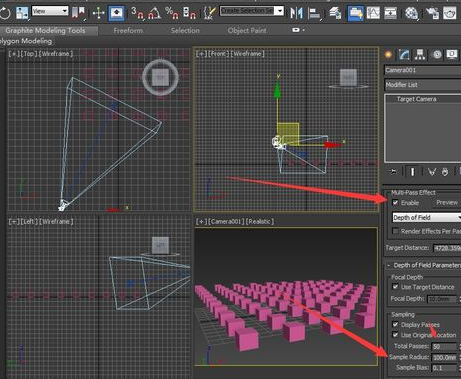Open the Material Editor icon
Image resolution: width=461 pixels, height=379 pixels.
pyautogui.click(x=412, y=13)
